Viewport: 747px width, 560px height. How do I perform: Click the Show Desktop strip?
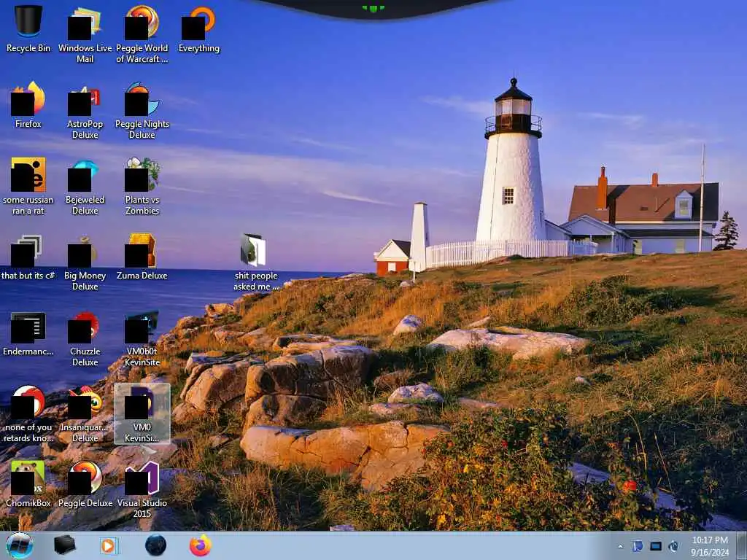[x=742, y=545]
